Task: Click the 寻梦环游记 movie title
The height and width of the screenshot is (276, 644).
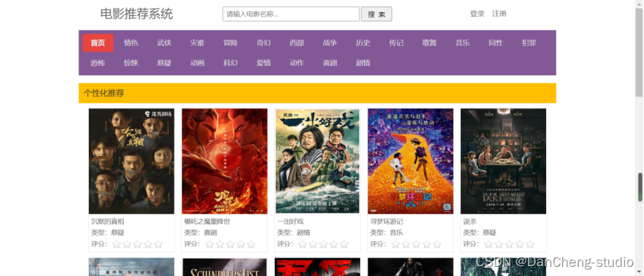Action: 387,222
